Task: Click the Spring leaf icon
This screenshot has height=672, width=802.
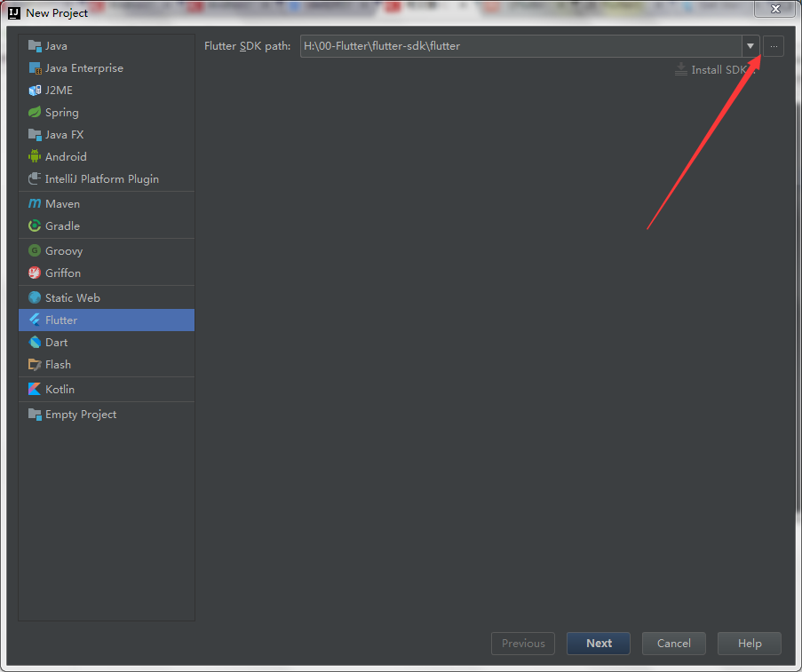Action: 35,113
